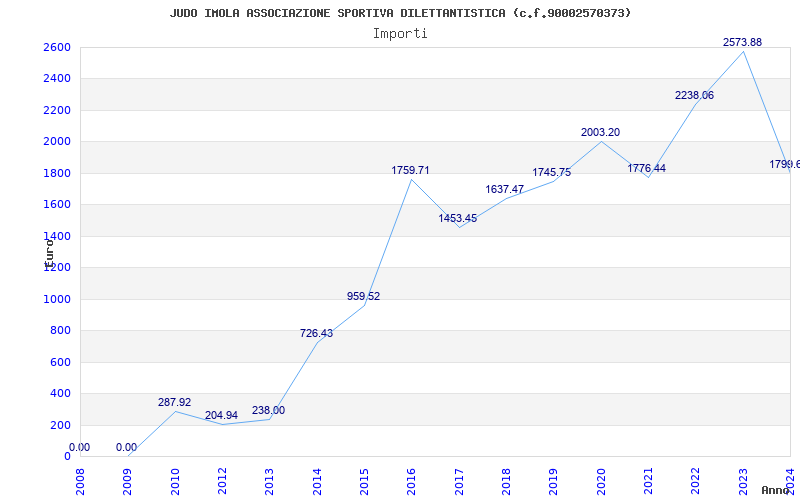Image resolution: width=800 pixels, height=500 pixels.
Task: Click the 2017 x-axis year label
Action: pyautogui.click(x=459, y=482)
